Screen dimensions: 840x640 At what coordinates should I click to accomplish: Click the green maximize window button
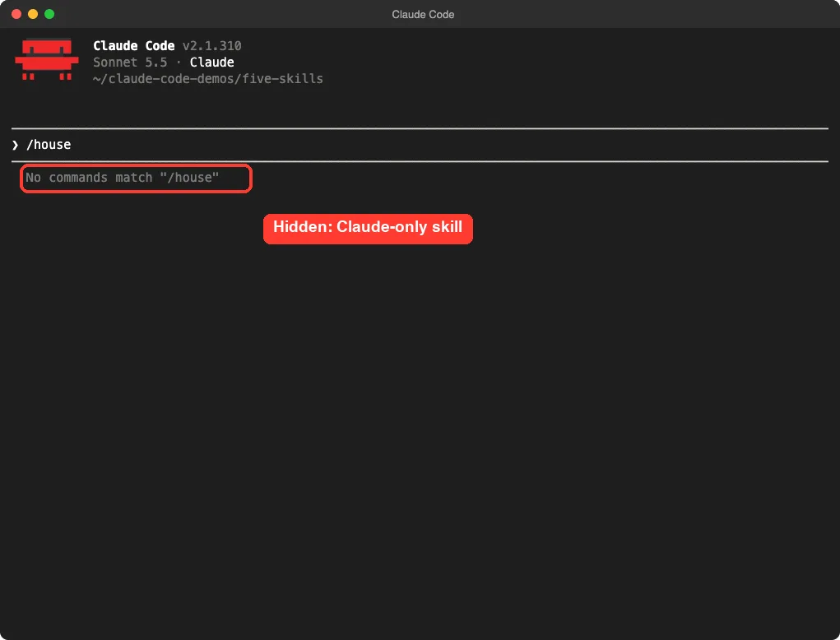point(49,14)
